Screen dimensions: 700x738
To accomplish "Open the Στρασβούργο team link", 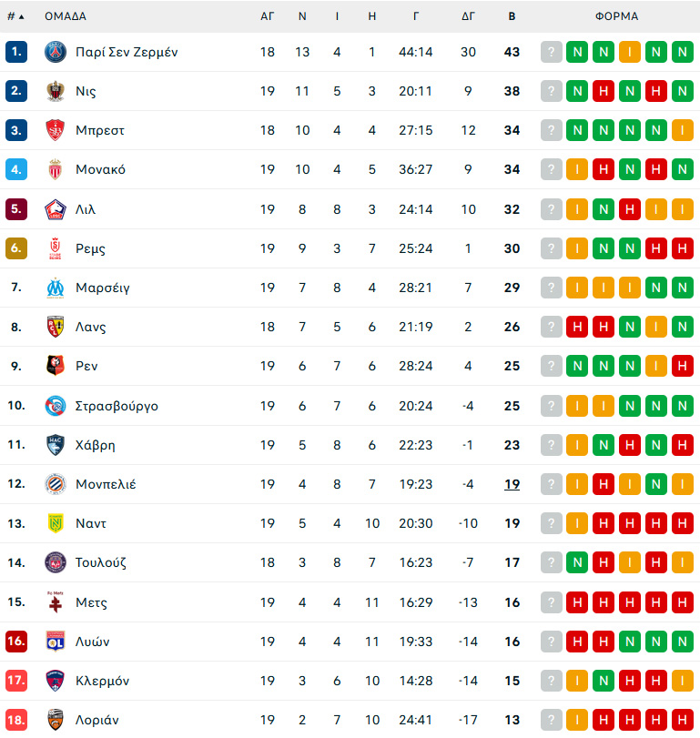I will tap(117, 406).
